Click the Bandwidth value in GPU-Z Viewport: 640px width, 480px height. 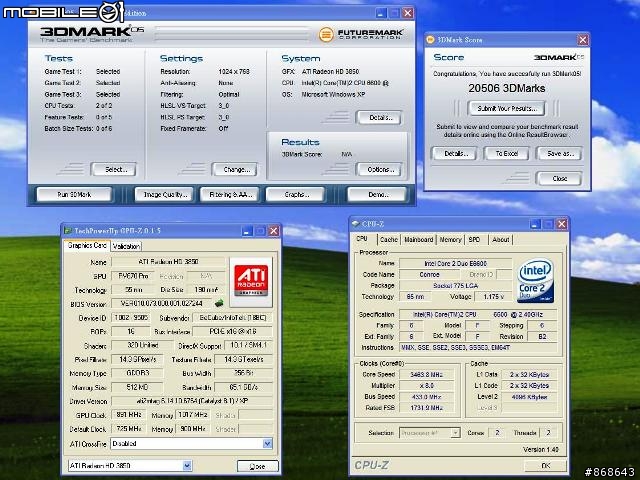pos(244,387)
